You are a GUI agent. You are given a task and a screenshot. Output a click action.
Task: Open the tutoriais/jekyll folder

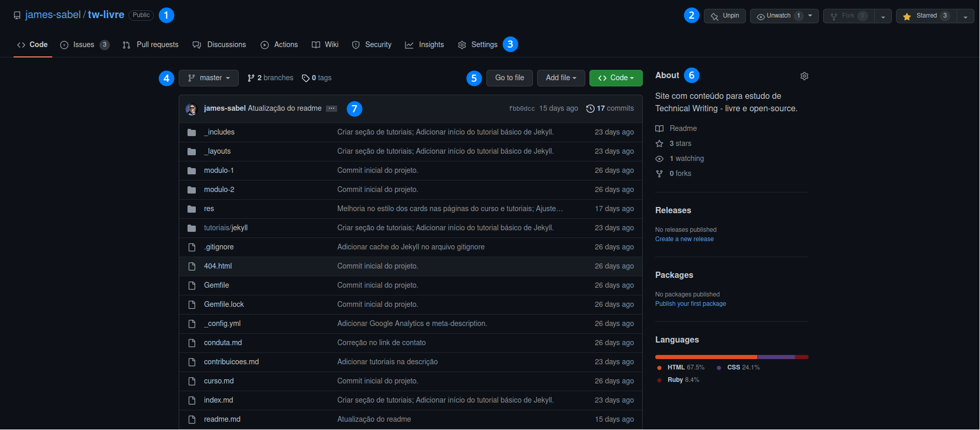click(x=226, y=228)
